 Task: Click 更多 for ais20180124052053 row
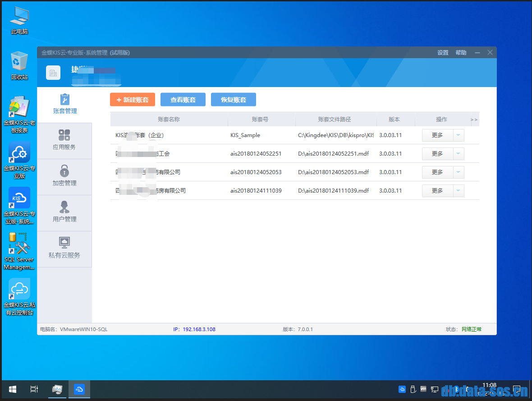[x=437, y=172]
